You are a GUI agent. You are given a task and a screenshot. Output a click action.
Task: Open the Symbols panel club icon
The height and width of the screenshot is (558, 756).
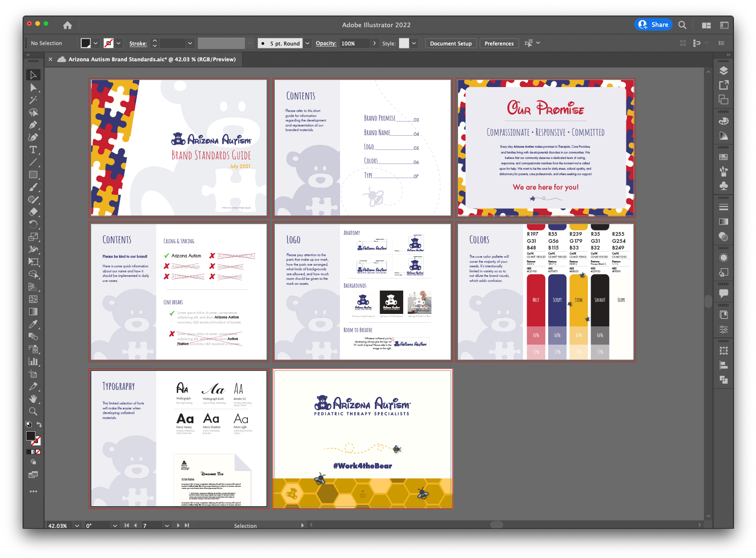pos(724,186)
